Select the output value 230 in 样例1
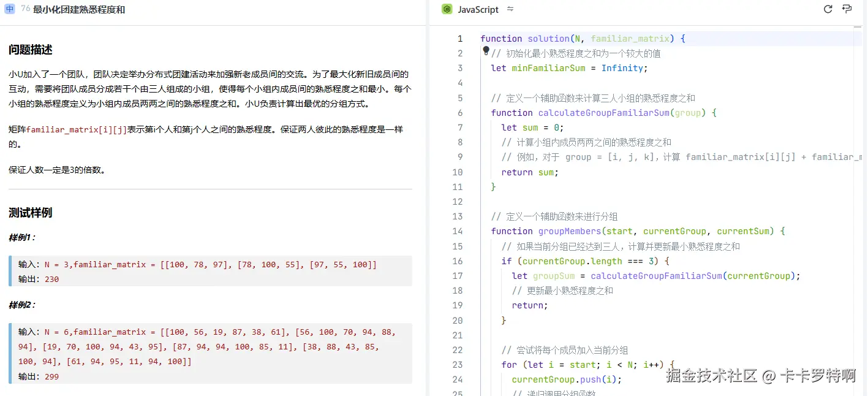Viewport: 868px width, 396px height. pyautogui.click(x=51, y=279)
